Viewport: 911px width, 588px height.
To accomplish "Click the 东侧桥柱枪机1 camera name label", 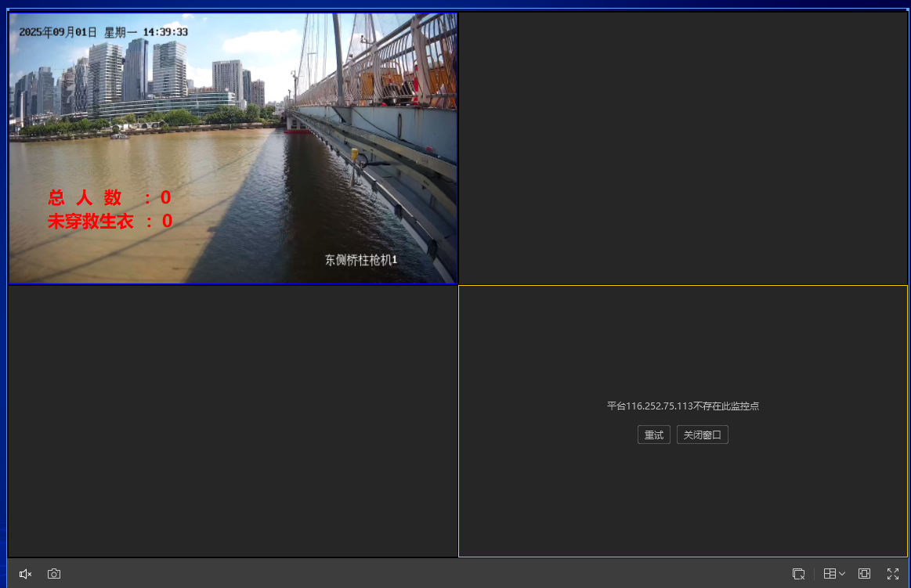I will 361,260.
